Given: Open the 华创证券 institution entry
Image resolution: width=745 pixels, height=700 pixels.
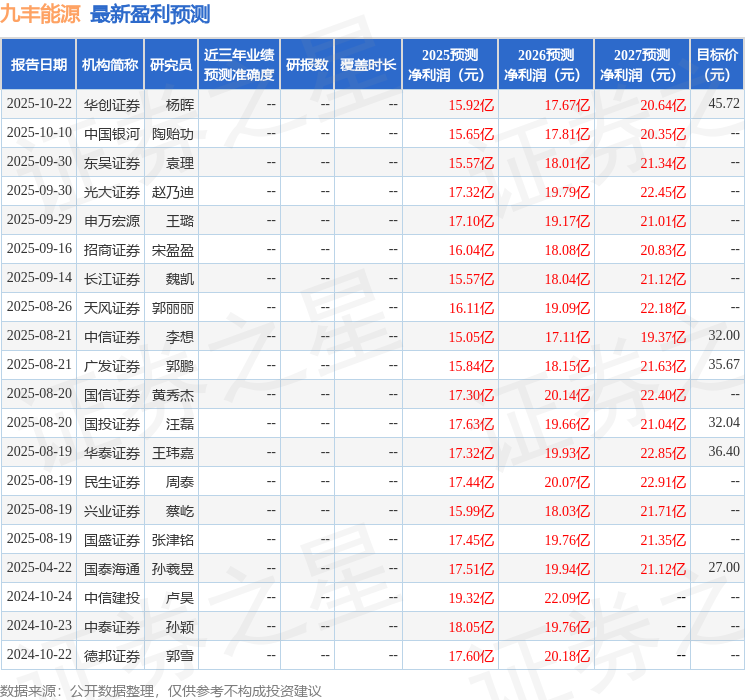Looking at the screenshot, I should pyautogui.click(x=111, y=104).
